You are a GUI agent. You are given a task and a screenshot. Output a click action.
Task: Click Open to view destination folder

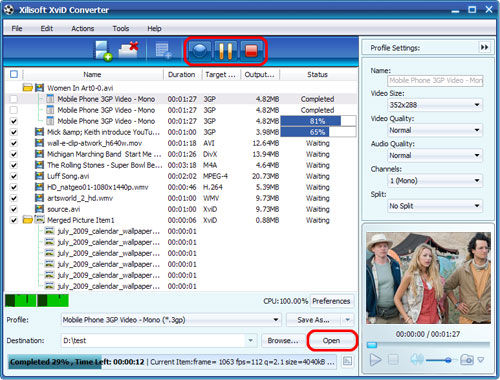coord(331,340)
